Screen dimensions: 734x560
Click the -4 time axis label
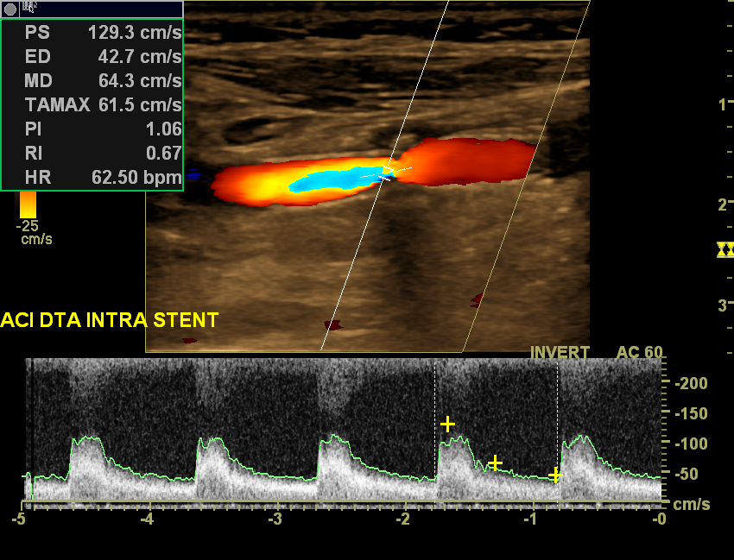[x=147, y=519]
